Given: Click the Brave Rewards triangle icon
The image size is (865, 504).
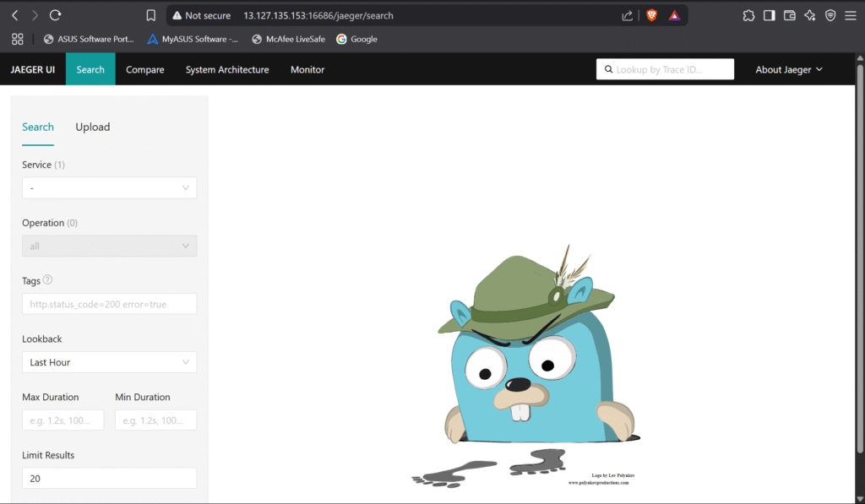Looking at the screenshot, I should point(674,15).
